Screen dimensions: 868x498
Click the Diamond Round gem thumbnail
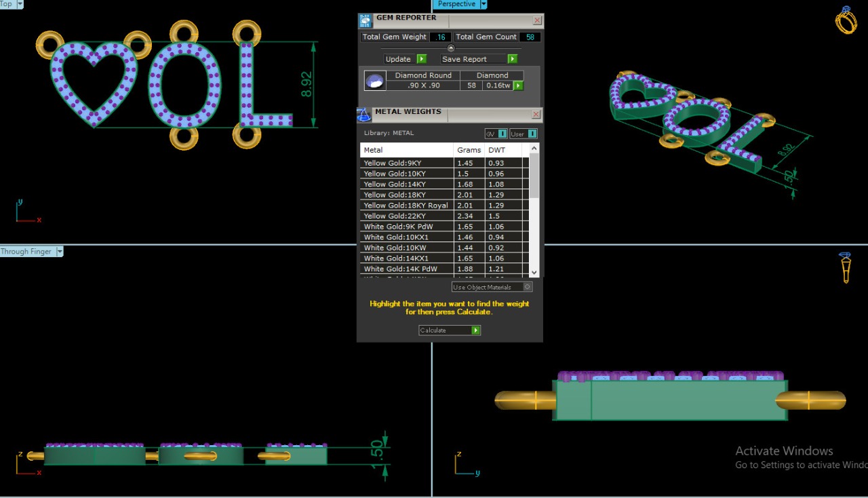point(374,81)
